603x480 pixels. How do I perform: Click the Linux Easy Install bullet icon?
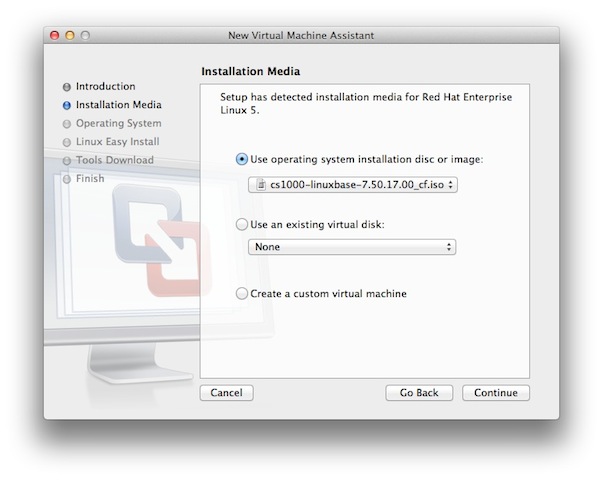click(67, 142)
